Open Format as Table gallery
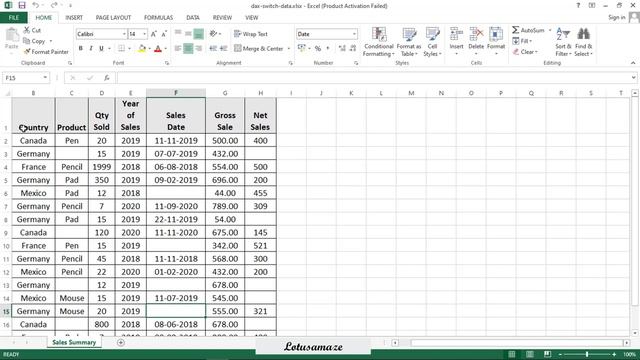This screenshot has height=360, width=640. click(409, 42)
